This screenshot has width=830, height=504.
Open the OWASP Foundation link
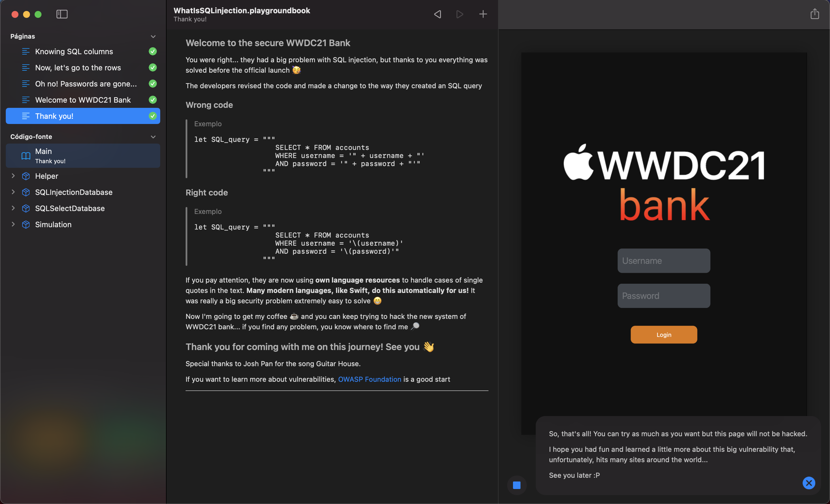tap(369, 379)
